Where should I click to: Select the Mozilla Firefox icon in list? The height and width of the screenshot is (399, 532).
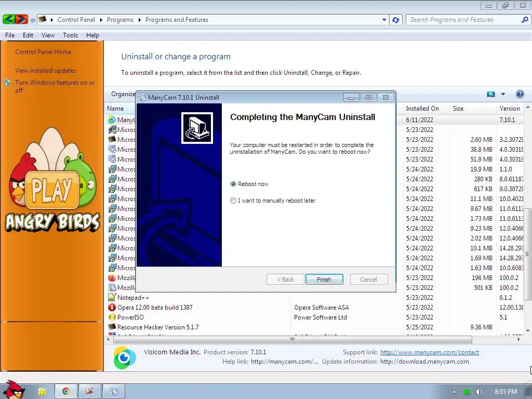click(x=112, y=278)
